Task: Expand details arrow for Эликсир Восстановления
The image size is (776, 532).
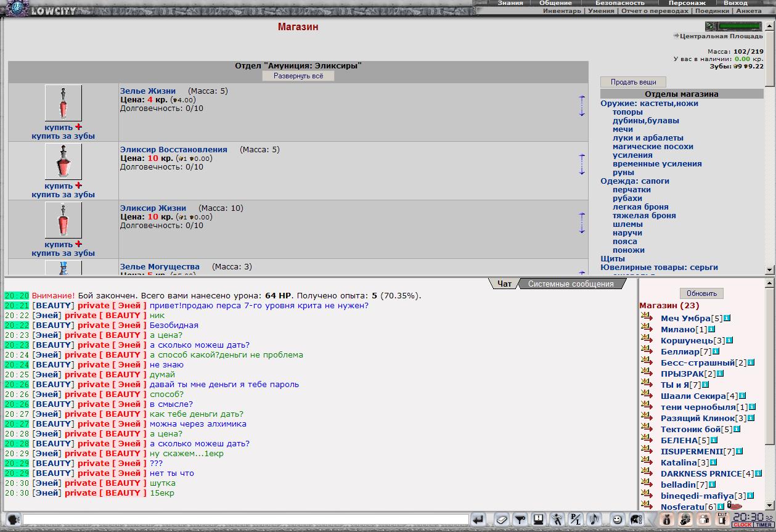Action: [x=582, y=164]
